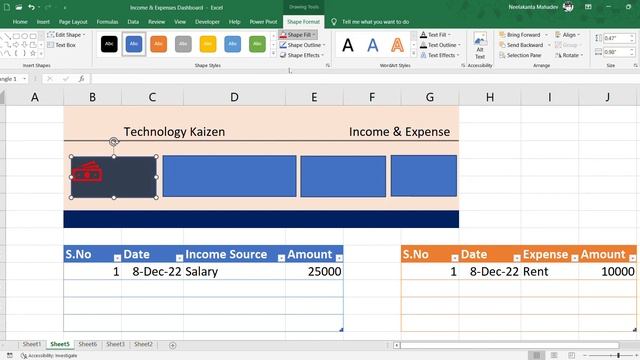Open the S.No filter in income table

coord(117,258)
